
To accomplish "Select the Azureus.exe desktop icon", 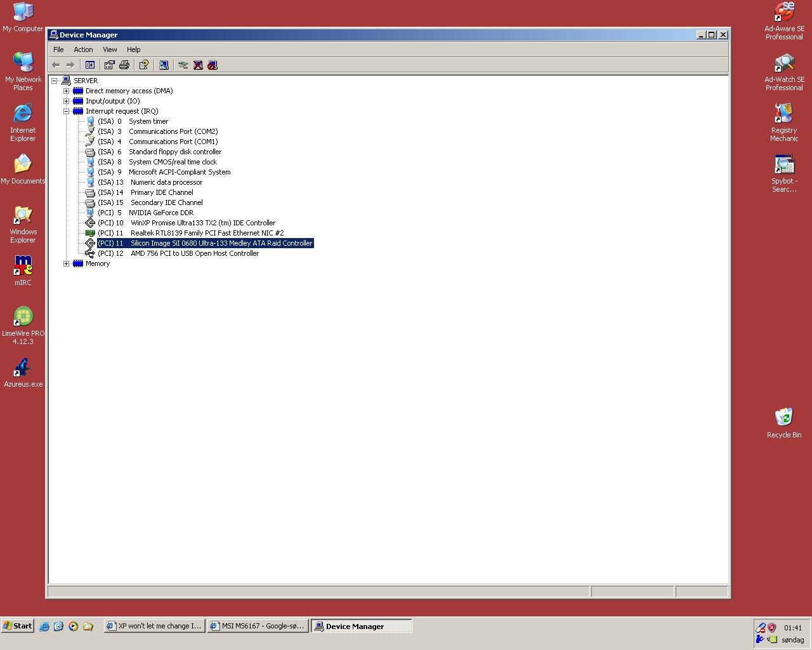I will [23, 373].
